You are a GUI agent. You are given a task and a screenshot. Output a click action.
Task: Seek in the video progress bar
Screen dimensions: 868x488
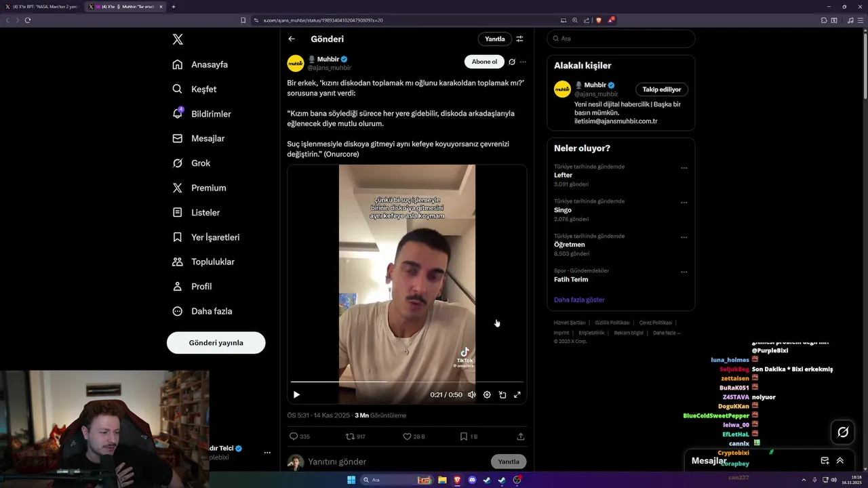coord(407,382)
